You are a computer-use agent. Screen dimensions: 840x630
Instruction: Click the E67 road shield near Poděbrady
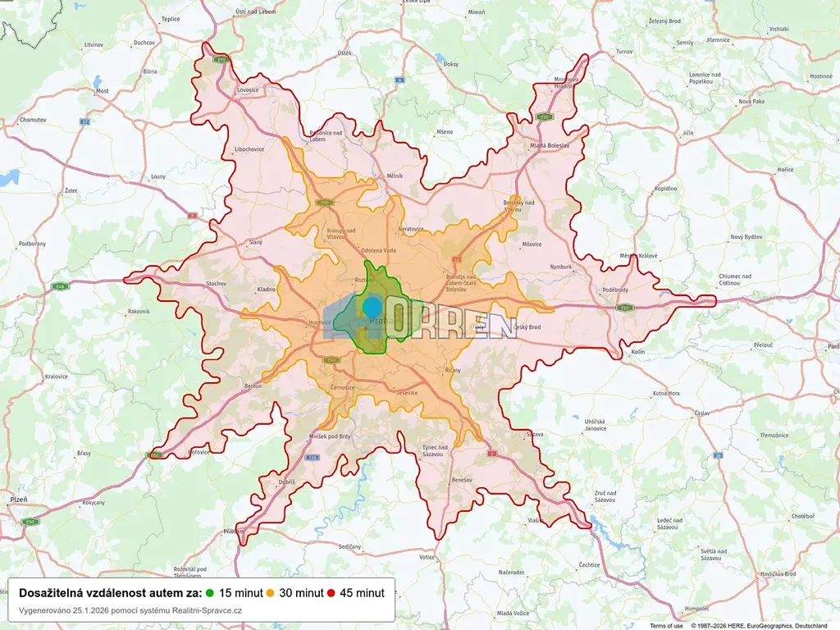point(626,308)
